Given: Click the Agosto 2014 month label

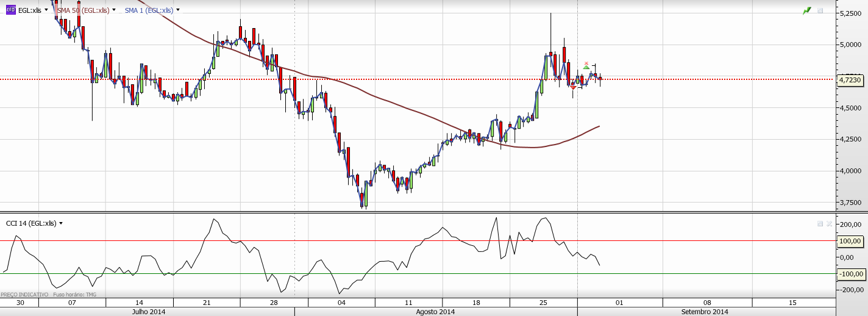Looking at the screenshot, I should (x=435, y=312).
